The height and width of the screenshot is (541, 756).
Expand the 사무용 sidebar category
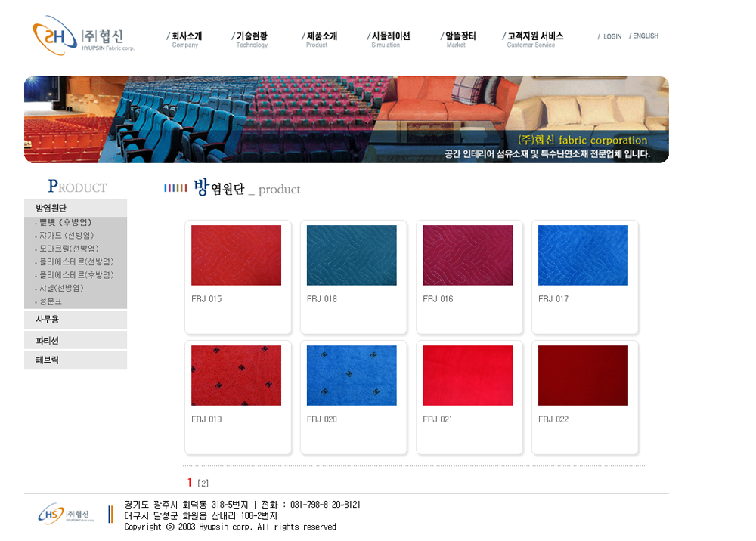pos(48,320)
